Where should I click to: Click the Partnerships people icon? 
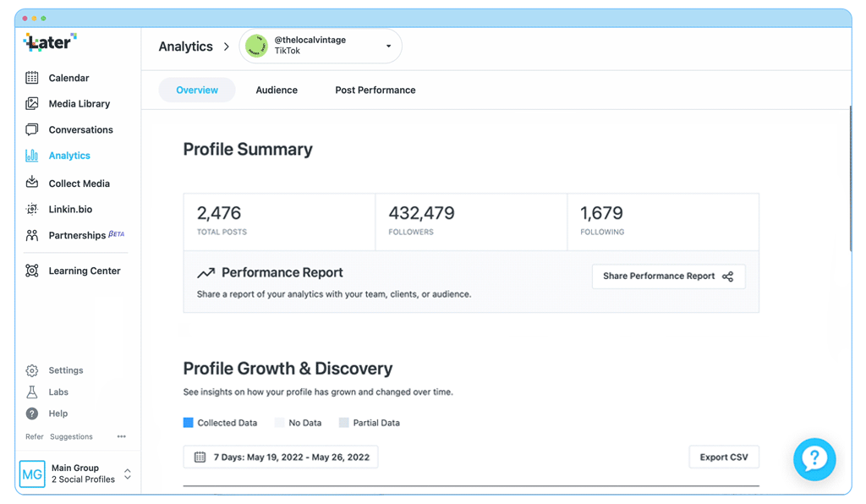click(x=32, y=235)
